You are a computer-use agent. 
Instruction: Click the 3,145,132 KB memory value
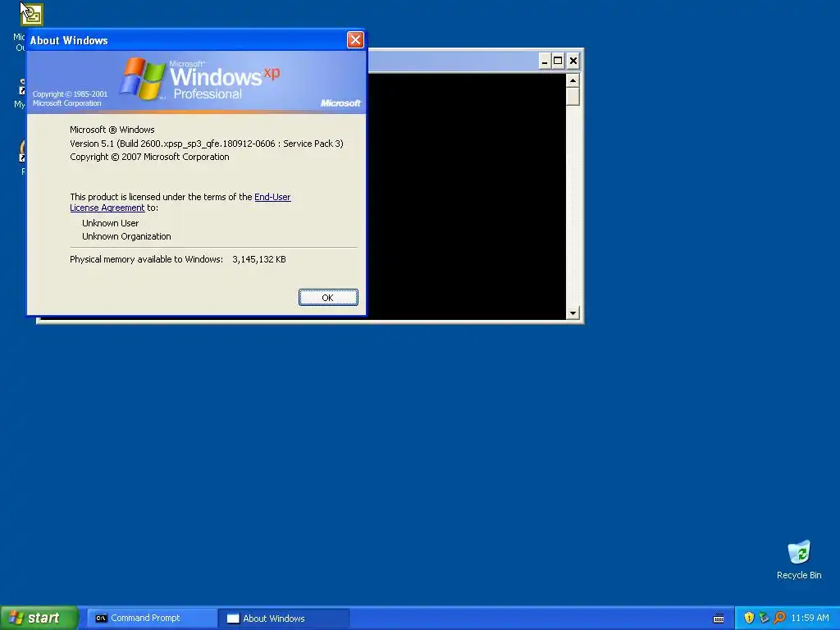coord(259,259)
